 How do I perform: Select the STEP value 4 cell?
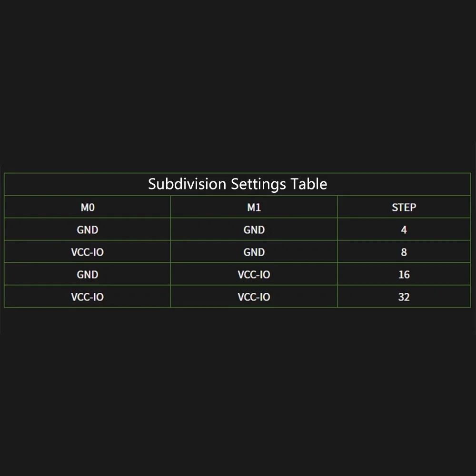coord(404,230)
